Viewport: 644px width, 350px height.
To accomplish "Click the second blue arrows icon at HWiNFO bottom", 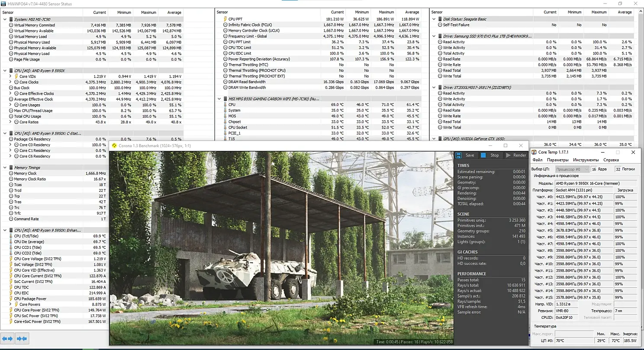I will click(x=22, y=339).
